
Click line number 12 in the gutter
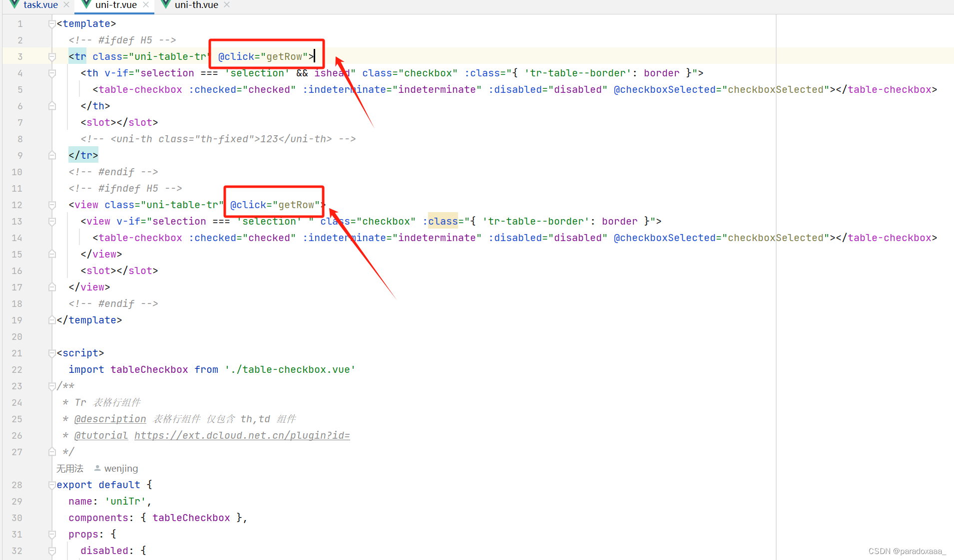tap(17, 205)
